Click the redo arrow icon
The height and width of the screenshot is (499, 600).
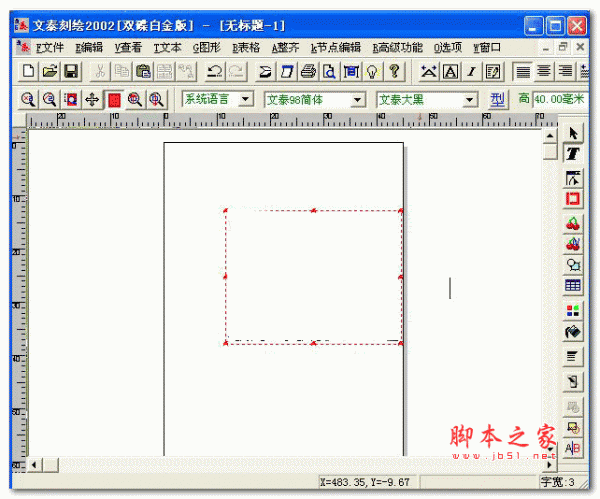236,72
